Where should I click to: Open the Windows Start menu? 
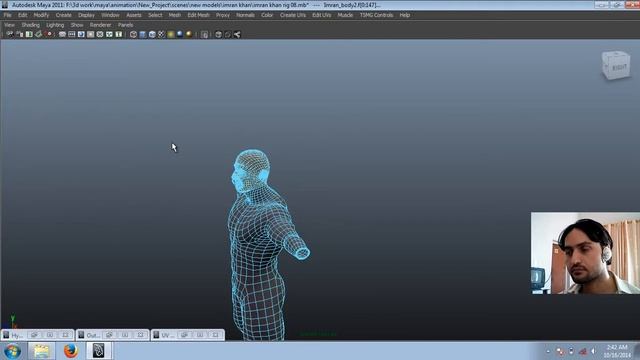pyautogui.click(x=12, y=351)
